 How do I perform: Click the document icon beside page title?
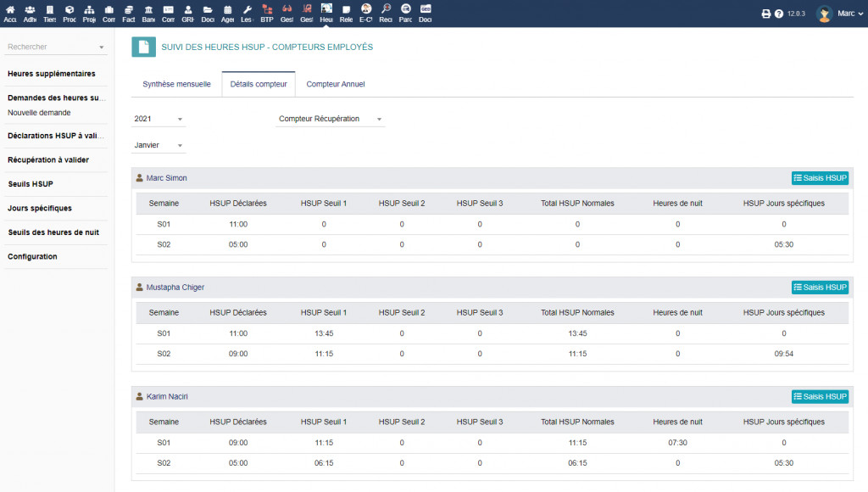coord(143,48)
